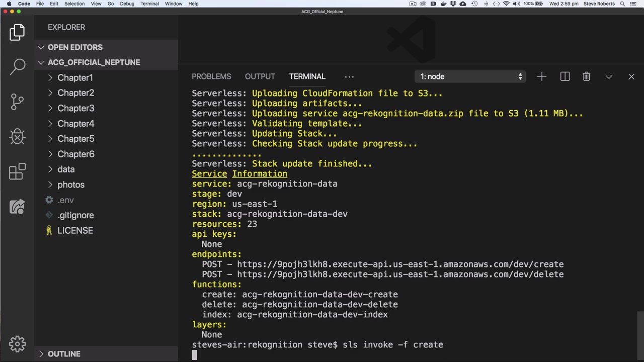Open the Debug view icon

click(17, 136)
